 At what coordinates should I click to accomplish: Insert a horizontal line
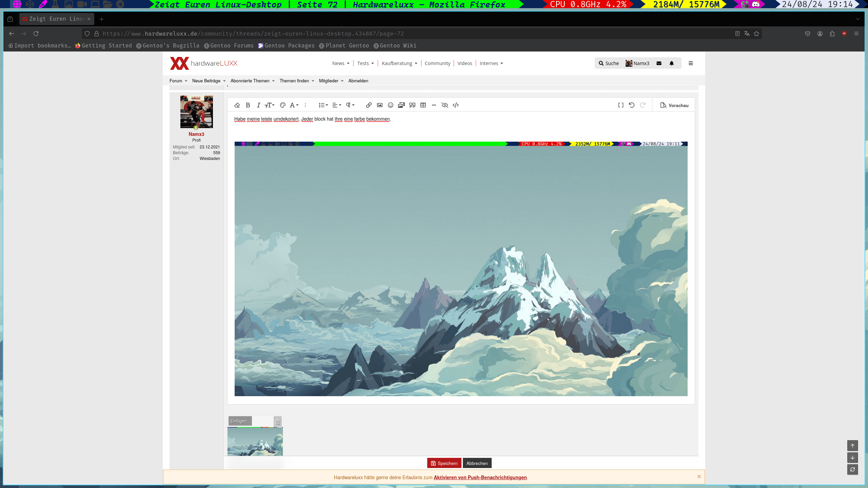tap(434, 105)
